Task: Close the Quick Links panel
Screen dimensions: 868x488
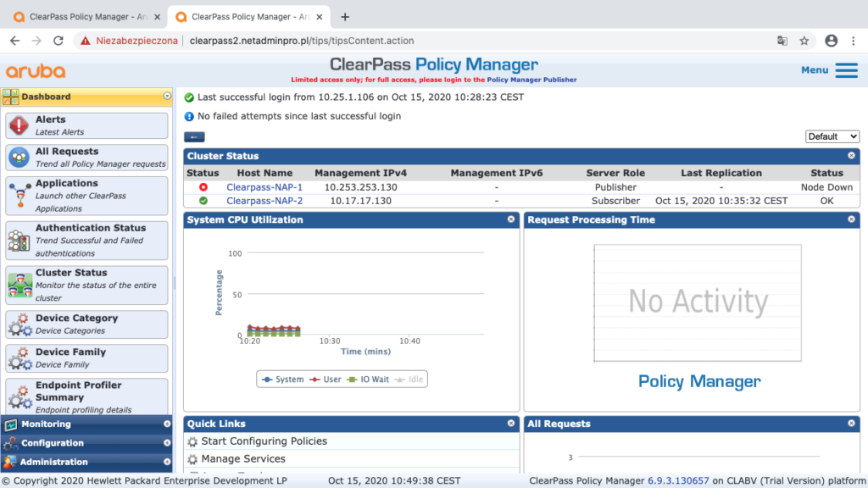Action: pyautogui.click(x=511, y=424)
